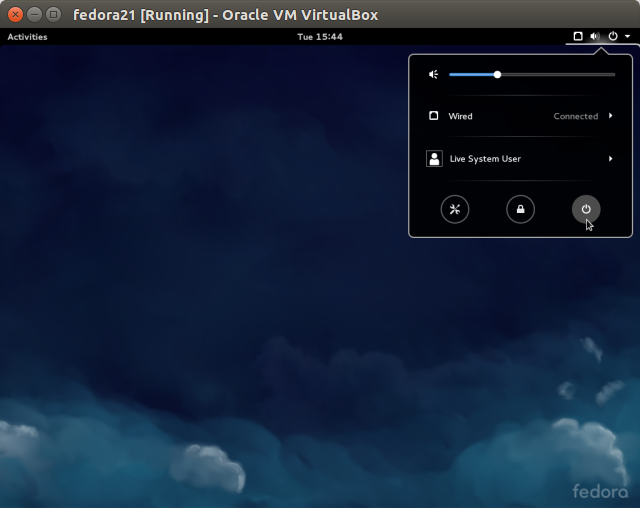Viewport: 640px width, 508px height.
Task: Open the clock showing Tue 15:44
Action: click(x=320, y=37)
